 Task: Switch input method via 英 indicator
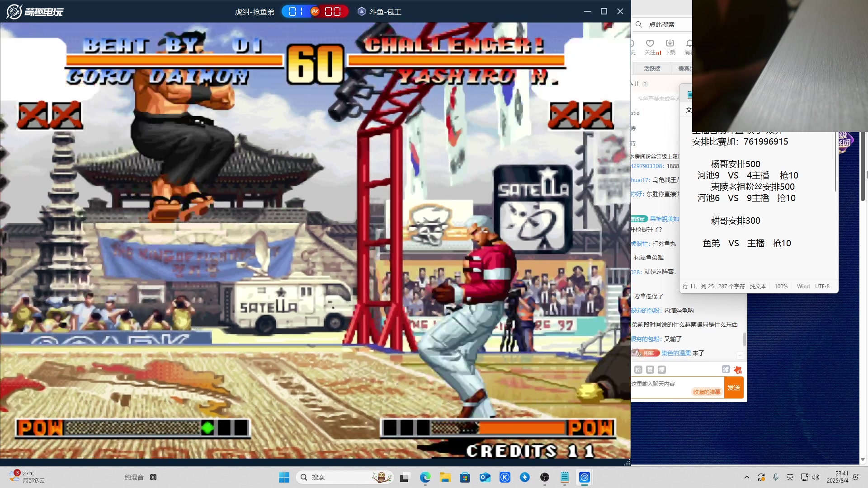[x=790, y=477]
